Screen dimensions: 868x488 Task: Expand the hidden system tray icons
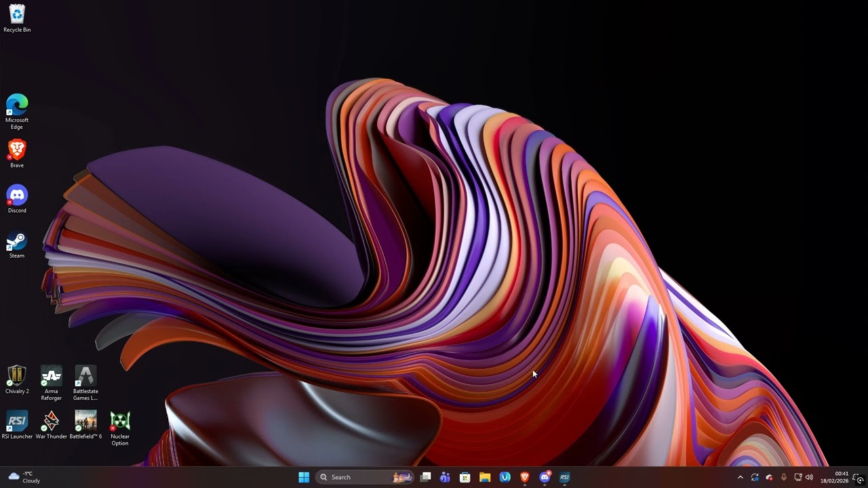click(741, 477)
